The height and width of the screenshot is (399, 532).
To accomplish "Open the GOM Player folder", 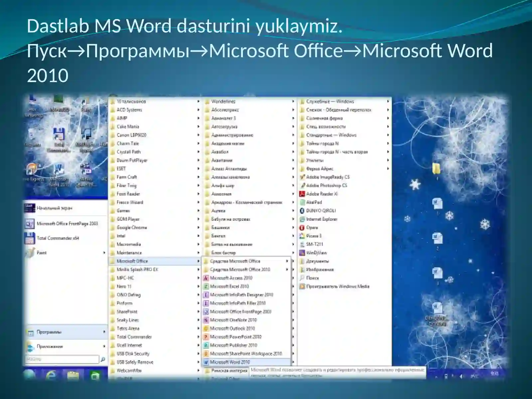I will tap(155, 219).
